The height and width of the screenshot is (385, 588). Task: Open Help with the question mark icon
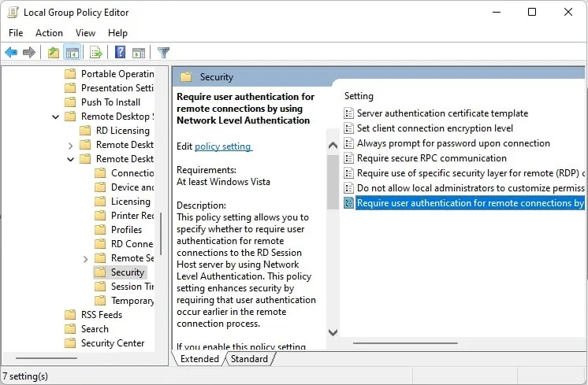tap(120, 52)
